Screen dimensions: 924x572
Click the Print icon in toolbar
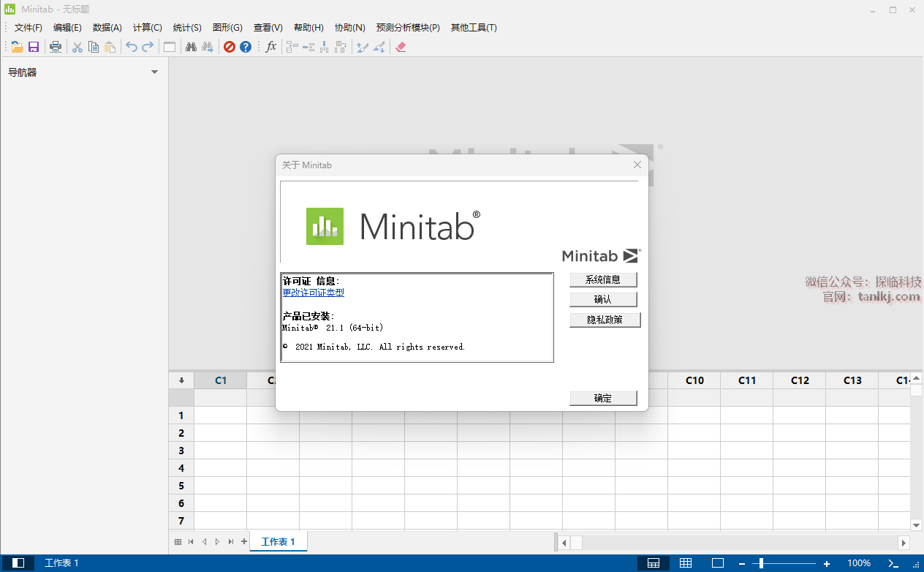pos(56,47)
